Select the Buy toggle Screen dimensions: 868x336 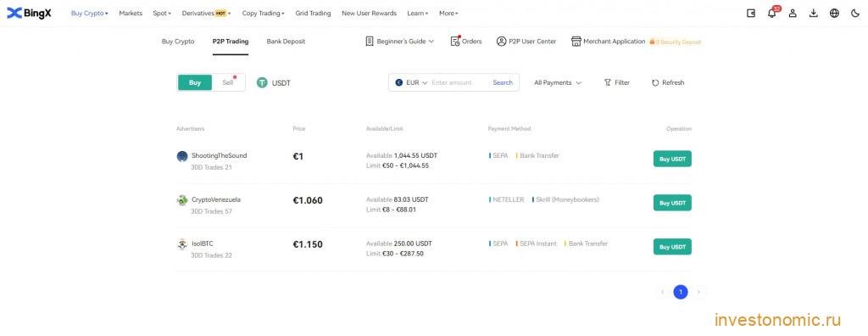click(x=195, y=82)
